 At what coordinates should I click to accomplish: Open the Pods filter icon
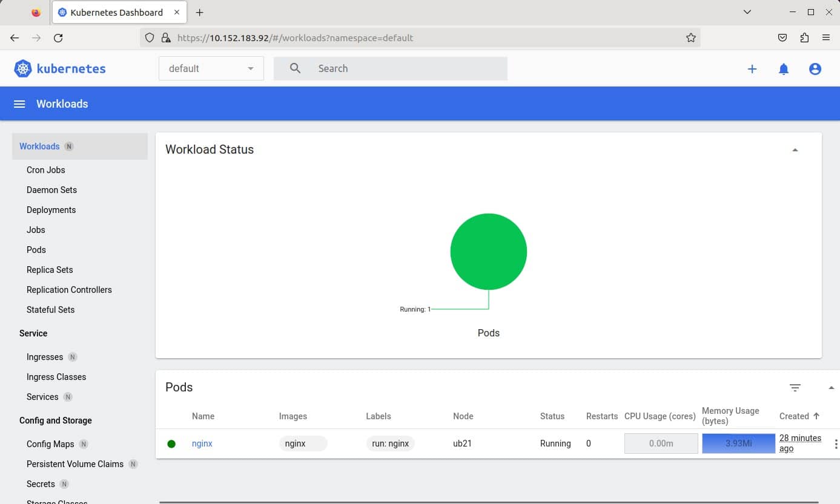[x=795, y=387]
